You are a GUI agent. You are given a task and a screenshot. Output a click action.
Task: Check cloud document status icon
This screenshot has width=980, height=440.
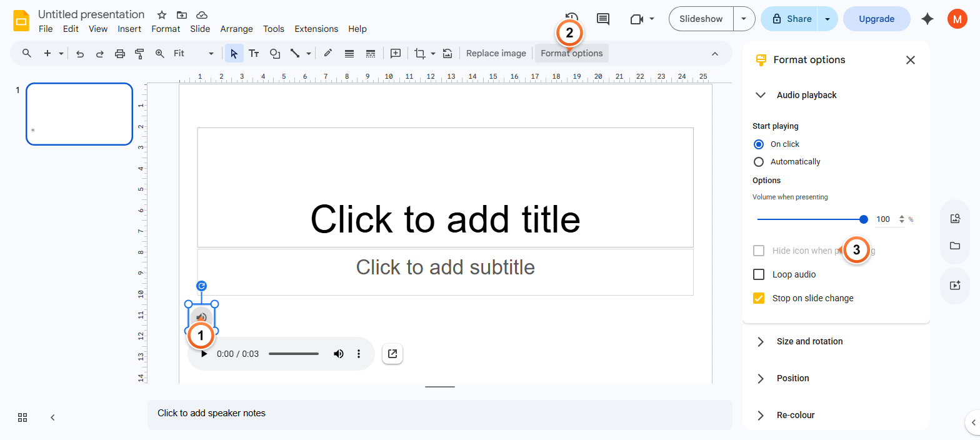(201, 14)
